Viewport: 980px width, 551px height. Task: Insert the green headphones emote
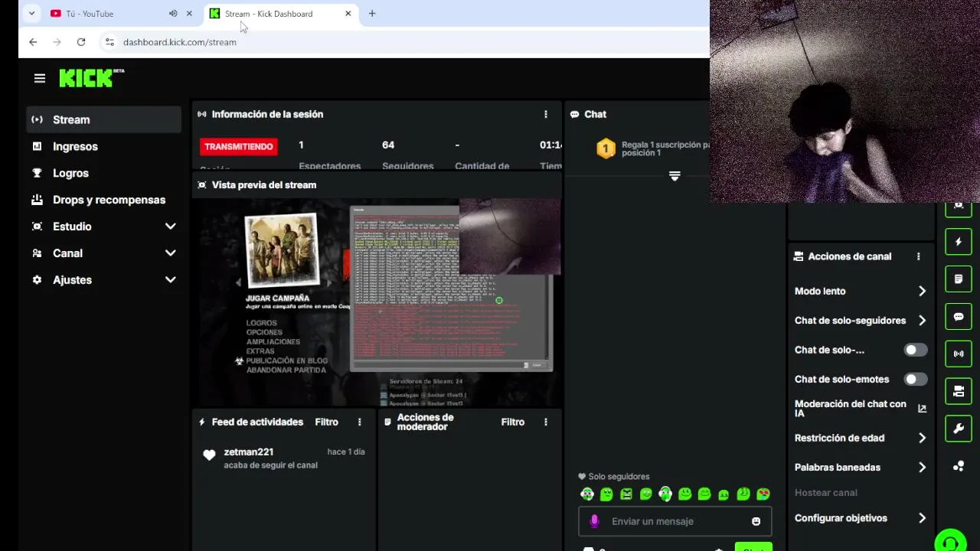(665, 494)
